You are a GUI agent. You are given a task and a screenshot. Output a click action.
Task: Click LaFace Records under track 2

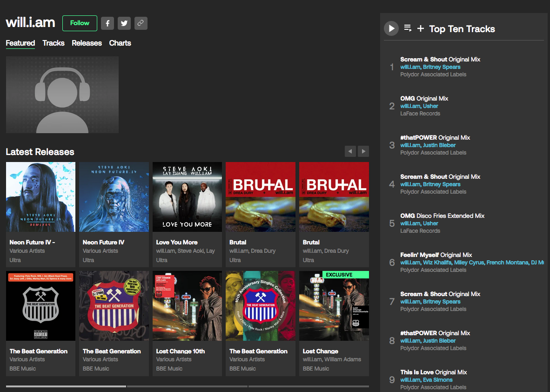[420, 114]
